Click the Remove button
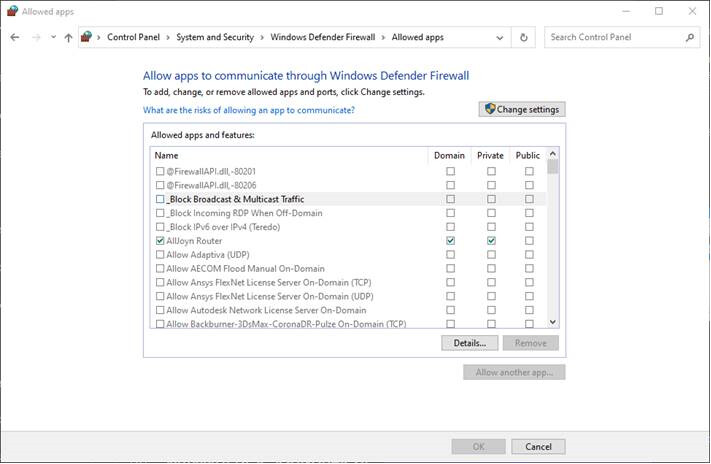This screenshot has width=711, height=464. [531, 343]
